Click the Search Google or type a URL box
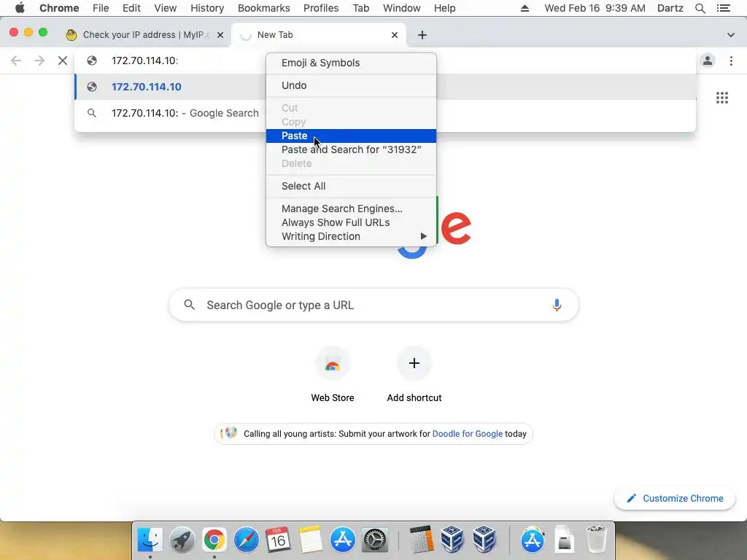 (x=373, y=305)
